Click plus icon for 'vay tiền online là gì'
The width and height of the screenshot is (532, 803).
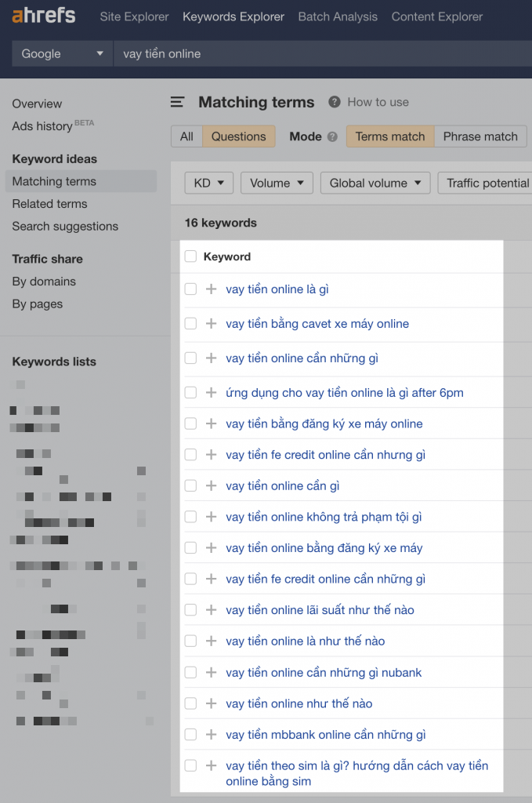point(212,289)
